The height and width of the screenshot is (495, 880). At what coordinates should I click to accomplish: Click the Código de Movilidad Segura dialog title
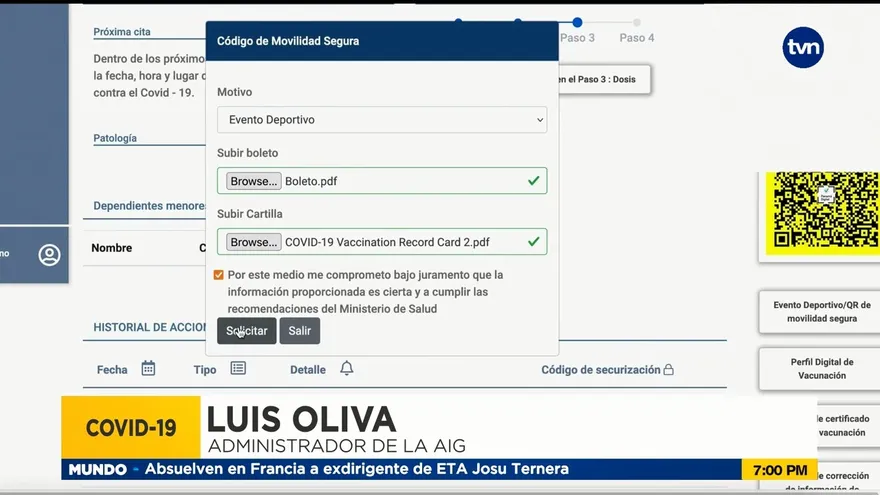tap(288, 41)
